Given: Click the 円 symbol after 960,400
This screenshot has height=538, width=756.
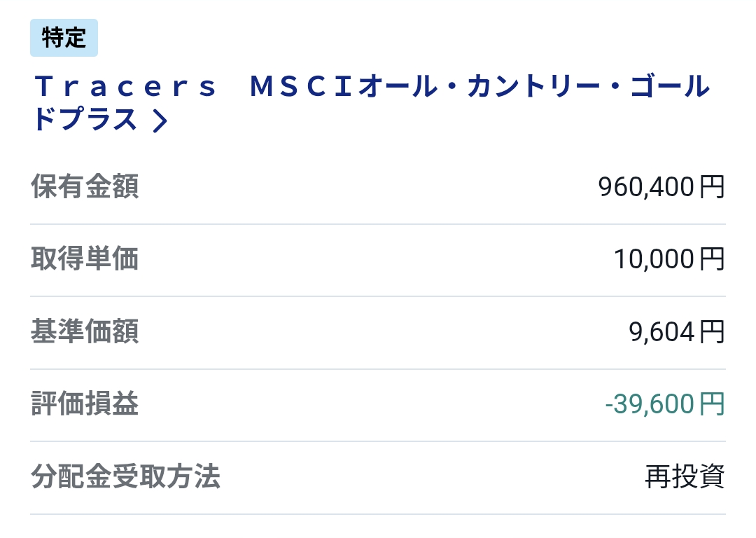Looking at the screenshot, I should point(712,187).
